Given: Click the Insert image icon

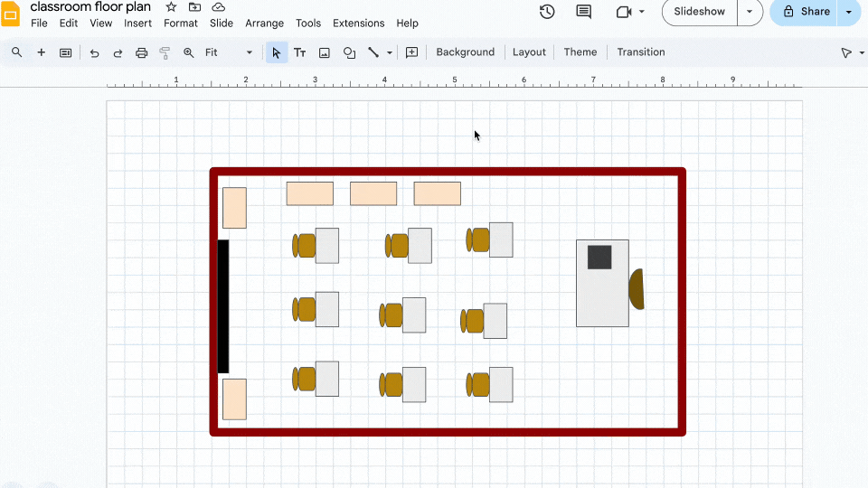Looking at the screenshot, I should coord(325,52).
